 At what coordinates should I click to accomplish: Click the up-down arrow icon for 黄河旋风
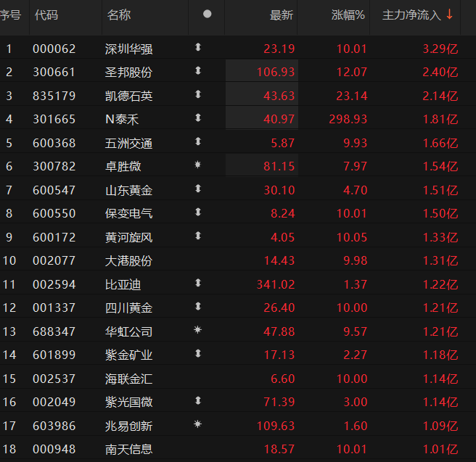(x=198, y=236)
